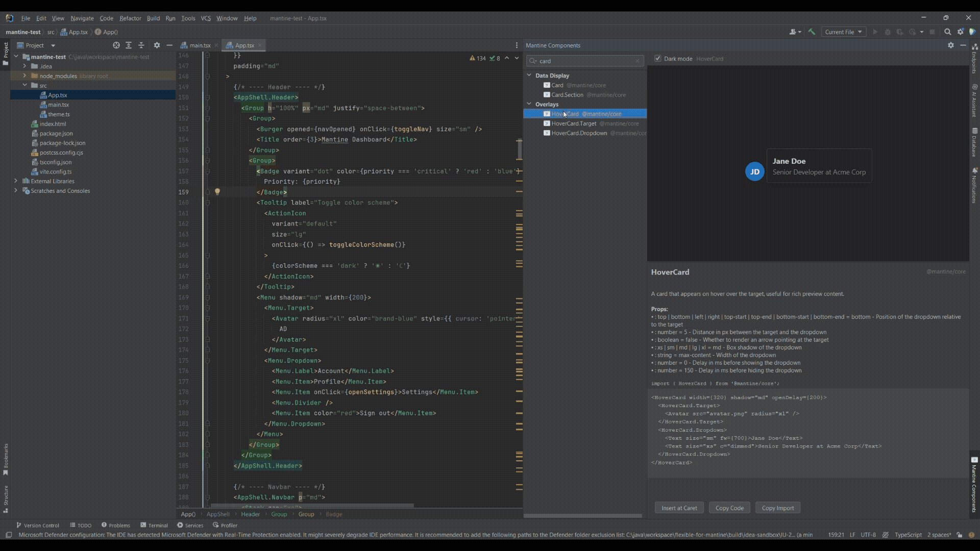Toggle the Dark mode checkbox
Viewport: 980px width, 551px height.
(x=658, y=59)
